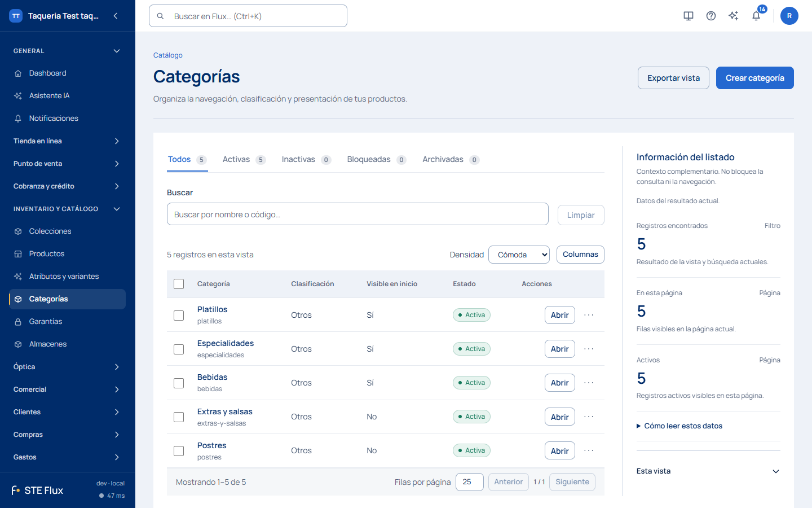This screenshot has width=812, height=508.
Task: Switch to the Archivadas tab
Action: coord(451,160)
